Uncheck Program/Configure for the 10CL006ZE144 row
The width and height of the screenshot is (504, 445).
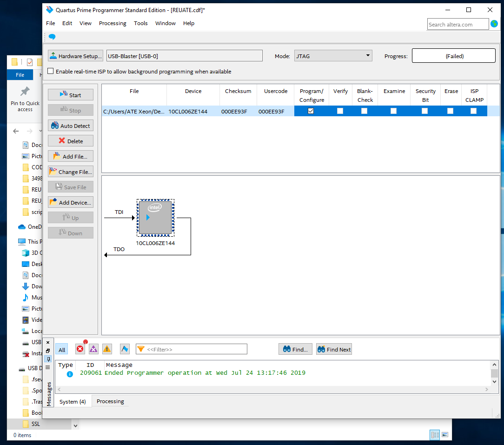[311, 111]
